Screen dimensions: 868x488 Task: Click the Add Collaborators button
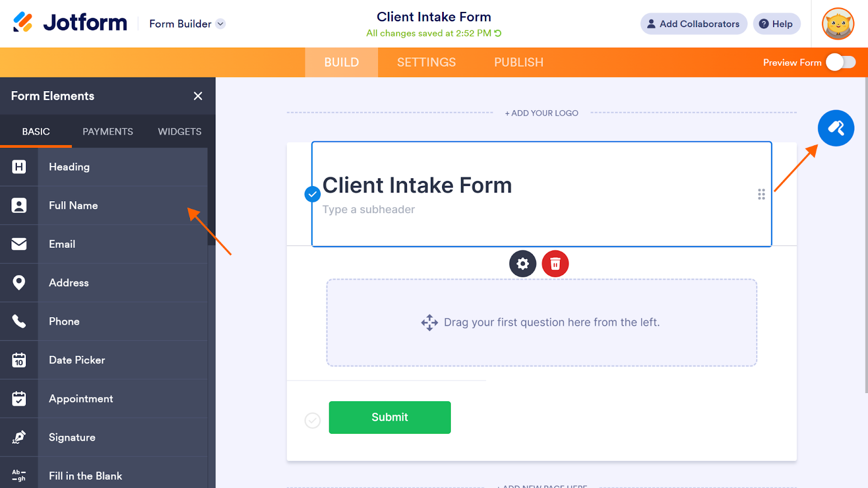(x=693, y=24)
